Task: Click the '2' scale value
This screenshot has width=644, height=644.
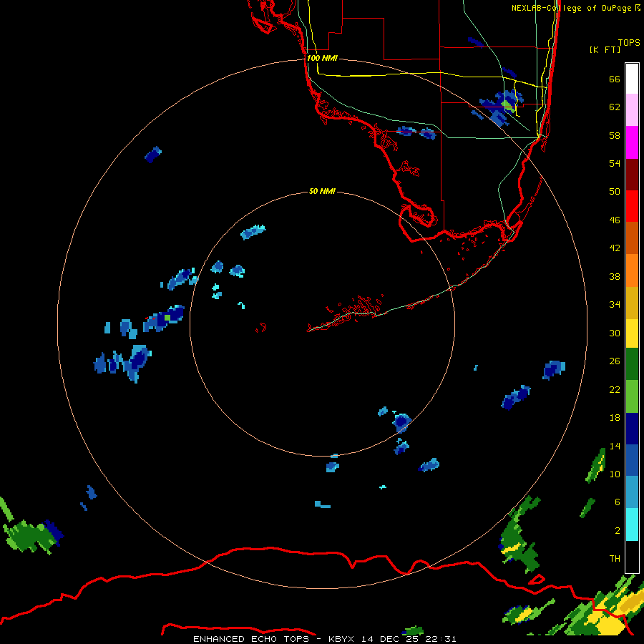Action: click(618, 530)
